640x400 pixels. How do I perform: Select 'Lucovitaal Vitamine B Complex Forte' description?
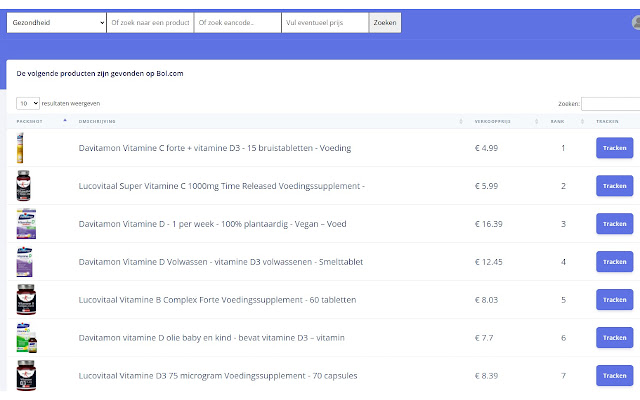217,300
